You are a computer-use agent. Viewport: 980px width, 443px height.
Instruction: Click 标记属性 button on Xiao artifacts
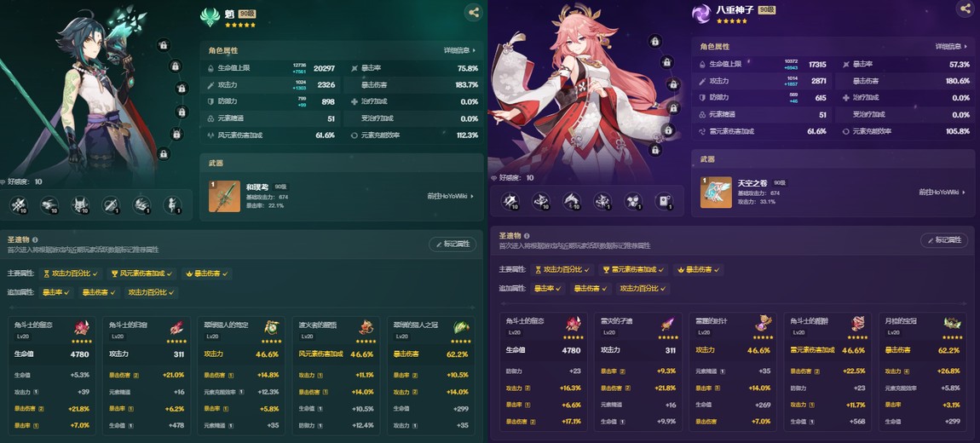point(453,245)
